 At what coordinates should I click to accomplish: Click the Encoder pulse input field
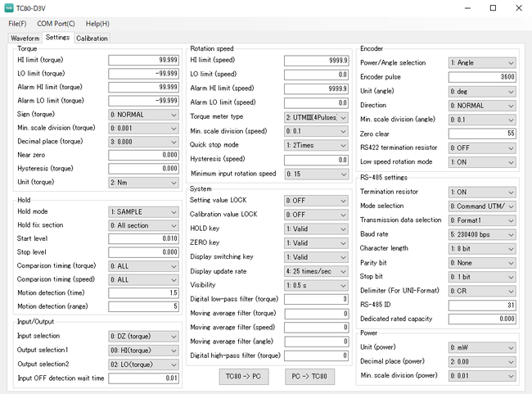(x=482, y=77)
